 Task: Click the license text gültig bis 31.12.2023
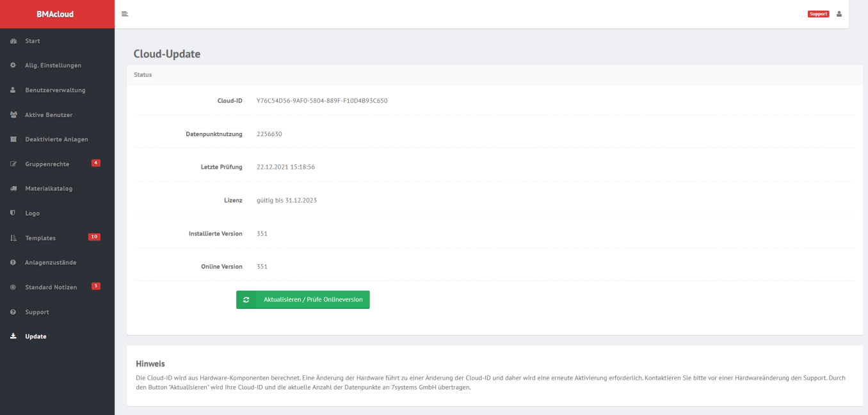[x=287, y=201]
